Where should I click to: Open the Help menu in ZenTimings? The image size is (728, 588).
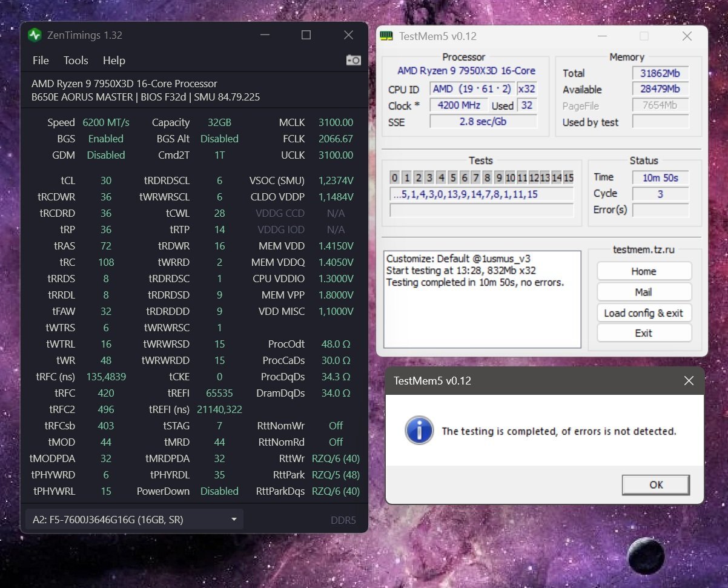point(114,60)
